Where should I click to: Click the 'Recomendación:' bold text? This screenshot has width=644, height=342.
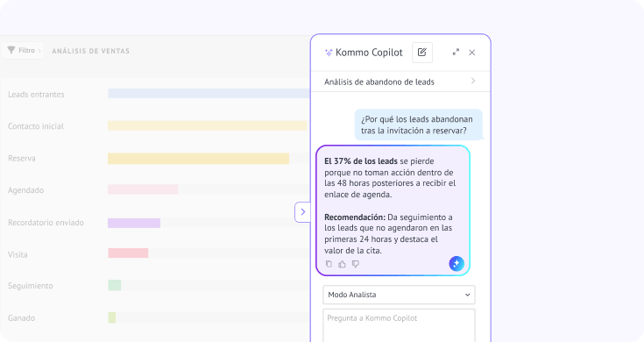[x=355, y=217]
